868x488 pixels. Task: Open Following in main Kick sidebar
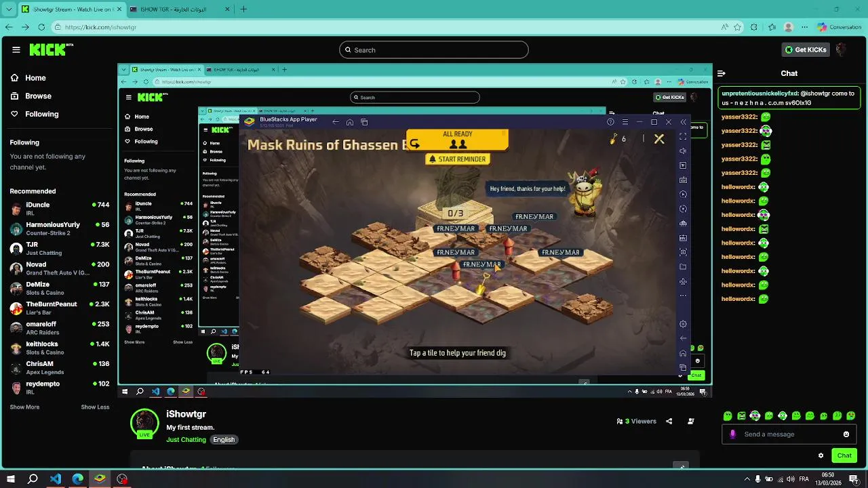(x=35, y=114)
